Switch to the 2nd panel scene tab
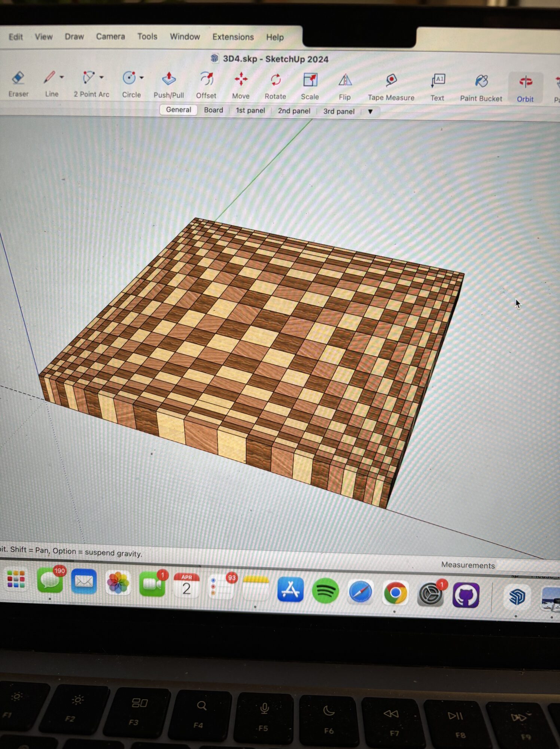Screen dimensions: 560x749 [294, 111]
